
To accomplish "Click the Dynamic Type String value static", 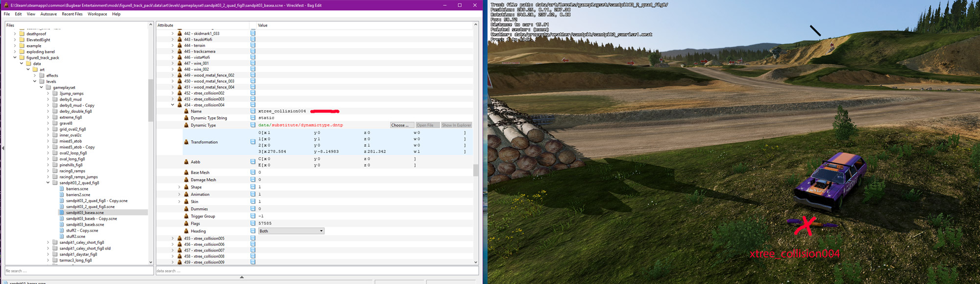I will 267,118.
